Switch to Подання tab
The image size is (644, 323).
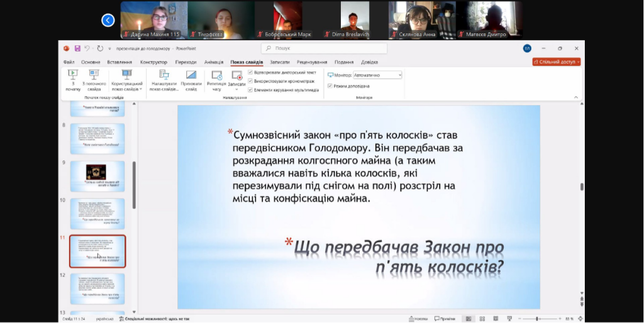click(344, 62)
